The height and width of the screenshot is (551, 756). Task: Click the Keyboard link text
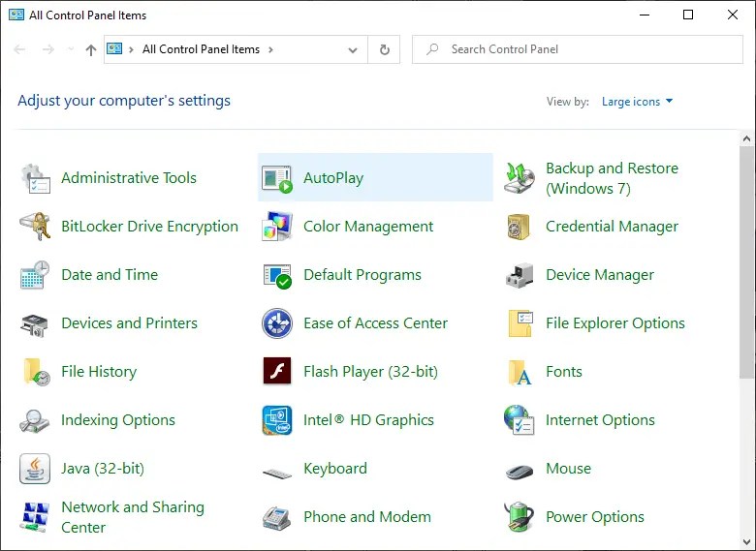(335, 468)
